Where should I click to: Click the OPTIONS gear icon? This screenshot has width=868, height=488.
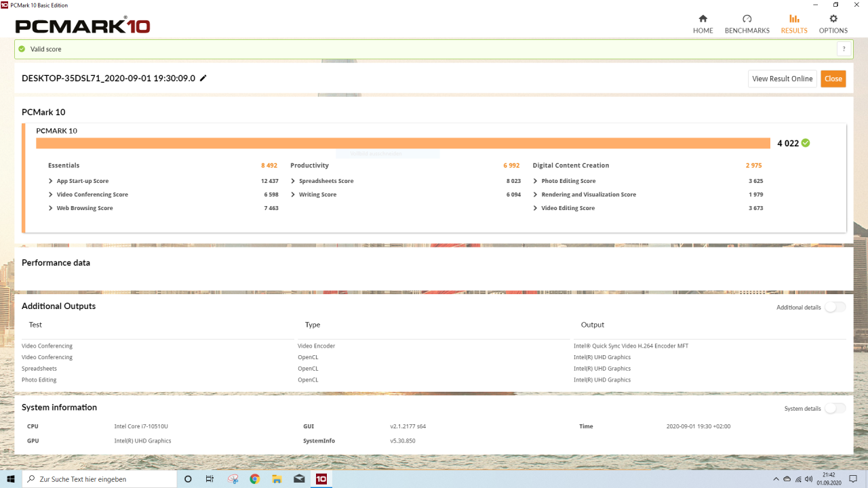coord(833,19)
